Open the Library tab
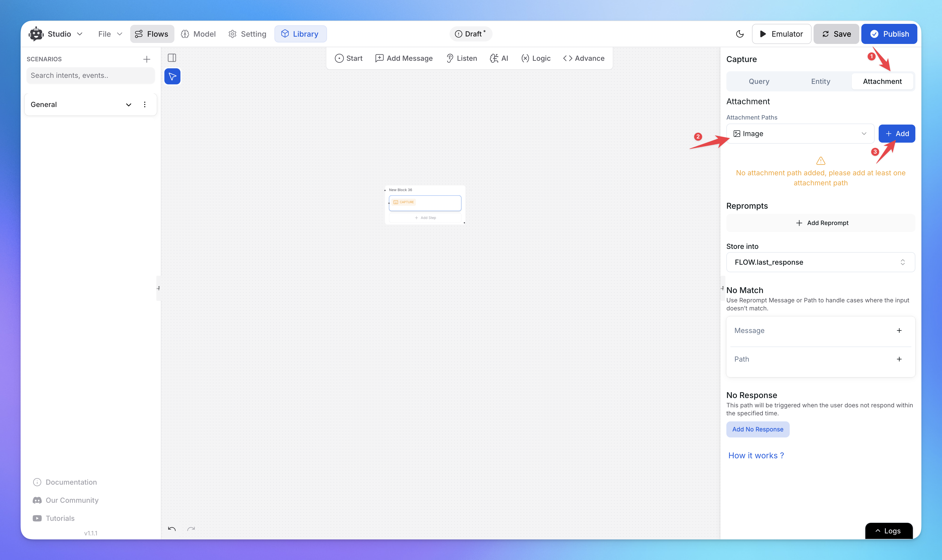This screenshot has width=942, height=560. point(300,34)
